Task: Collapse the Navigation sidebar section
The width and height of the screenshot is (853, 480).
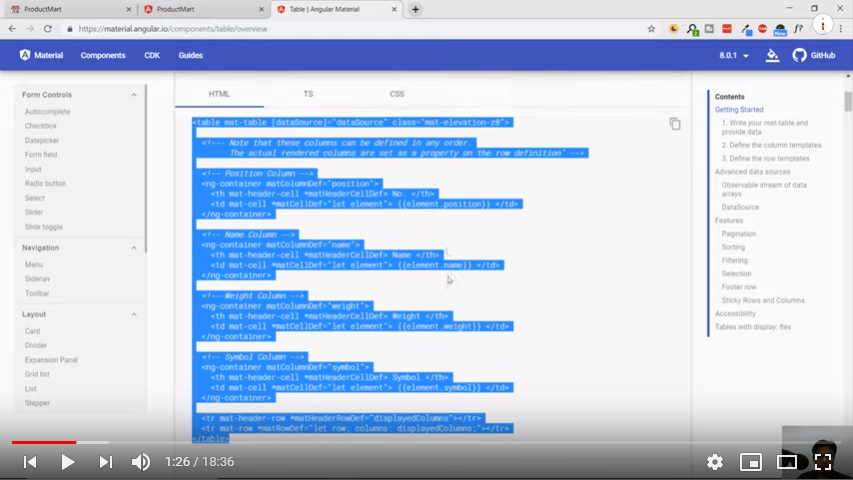Action: tap(134, 247)
